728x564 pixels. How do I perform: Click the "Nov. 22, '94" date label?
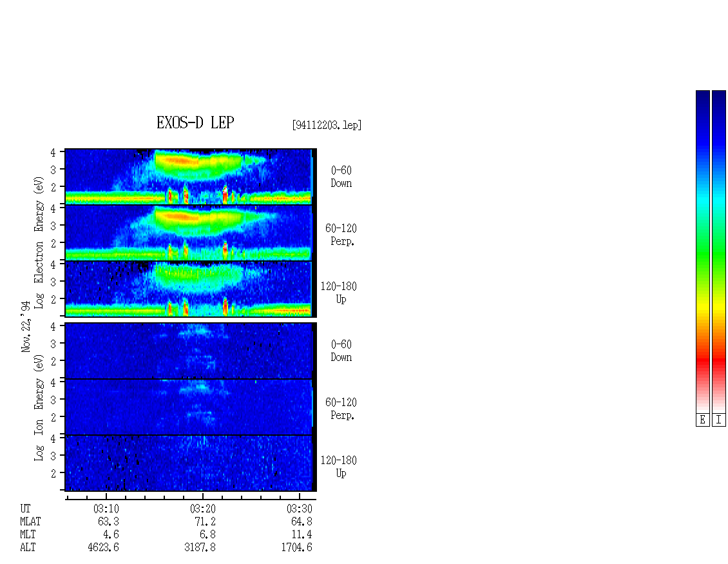[26, 327]
